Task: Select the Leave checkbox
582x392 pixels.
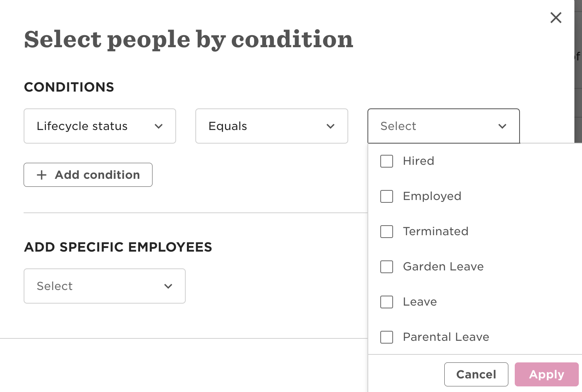Action: (x=387, y=302)
